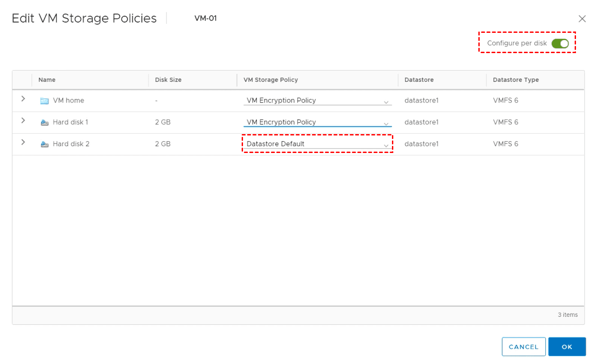Click the Datastore Type column header
594x364 pixels.
[x=516, y=80]
